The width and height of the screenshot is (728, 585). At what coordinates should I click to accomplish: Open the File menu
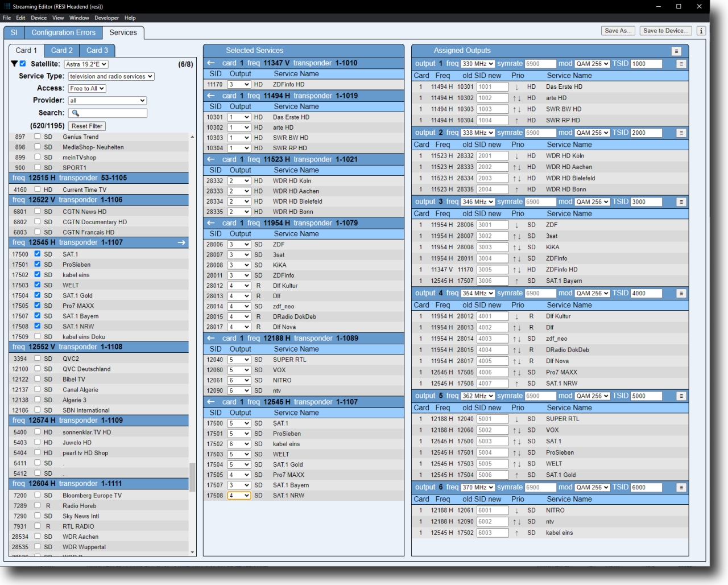point(7,18)
